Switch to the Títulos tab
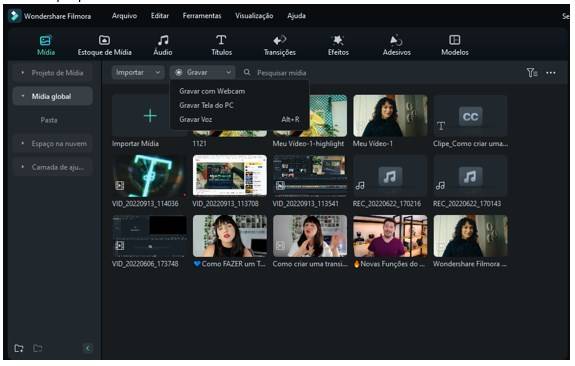The height and width of the screenshot is (366, 575). coord(221,45)
